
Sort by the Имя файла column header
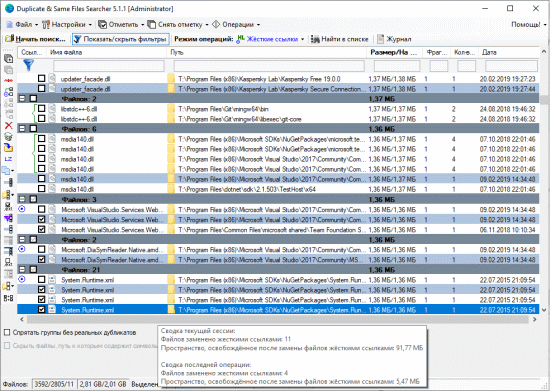107,52
